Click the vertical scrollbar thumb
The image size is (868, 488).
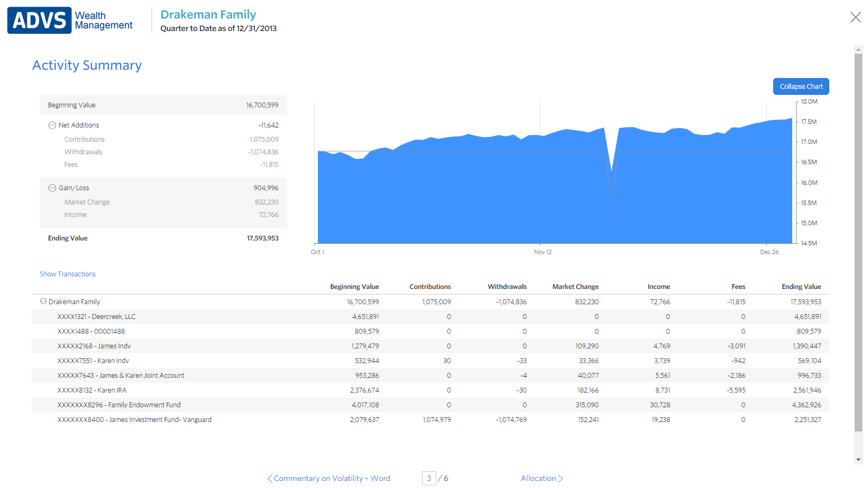click(x=859, y=243)
